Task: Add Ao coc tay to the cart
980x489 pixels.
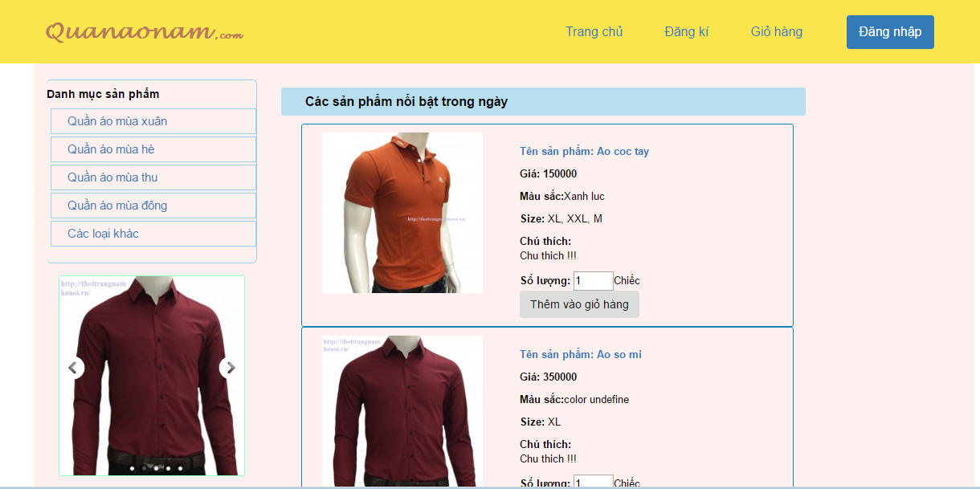Action: coord(579,304)
